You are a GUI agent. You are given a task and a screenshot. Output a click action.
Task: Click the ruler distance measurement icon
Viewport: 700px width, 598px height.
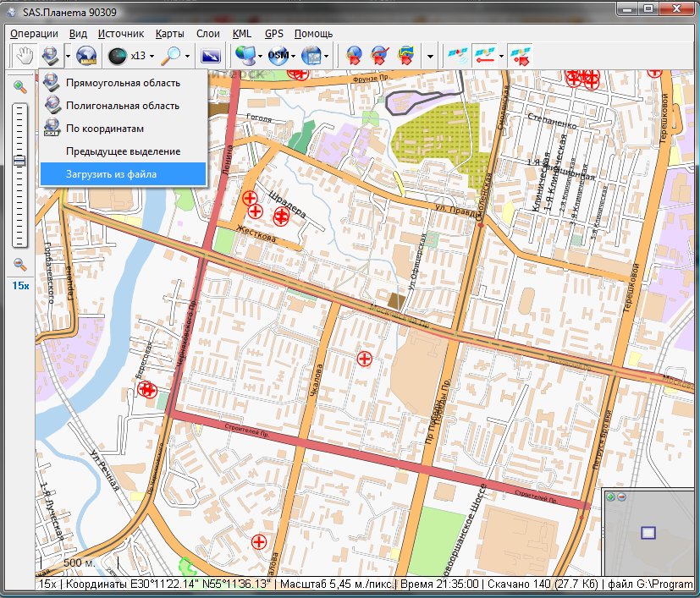click(86, 56)
